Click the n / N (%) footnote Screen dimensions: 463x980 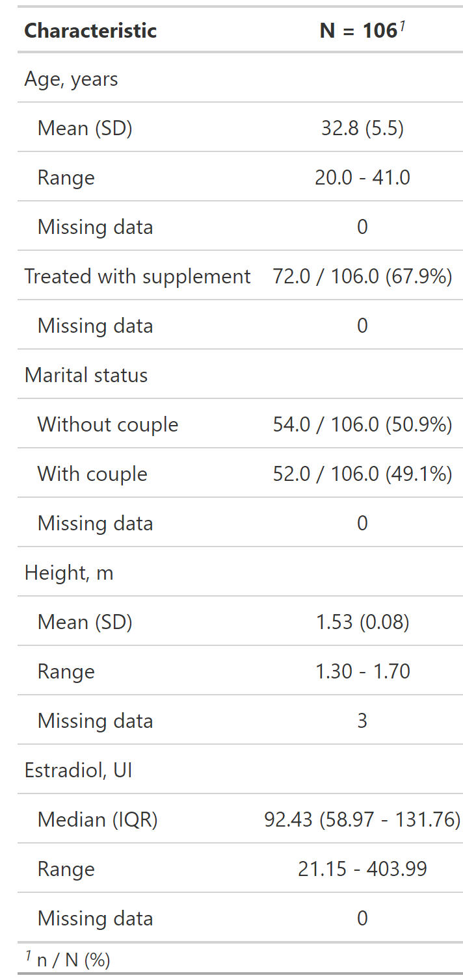[x=68, y=959]
